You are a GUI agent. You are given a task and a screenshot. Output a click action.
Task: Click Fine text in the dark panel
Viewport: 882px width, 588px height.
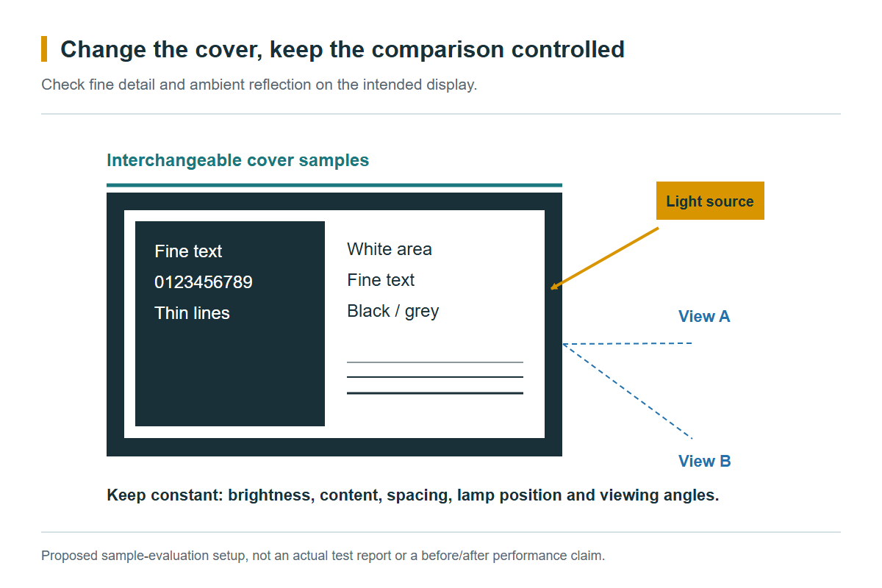click(x=188, y=251)
